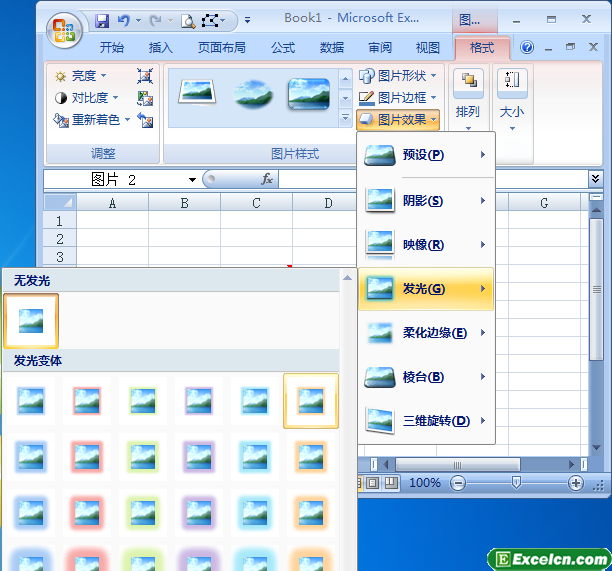Undo the last action
Image resolution: width=612 pixels, height=571 pixels.
pos(124,20)
